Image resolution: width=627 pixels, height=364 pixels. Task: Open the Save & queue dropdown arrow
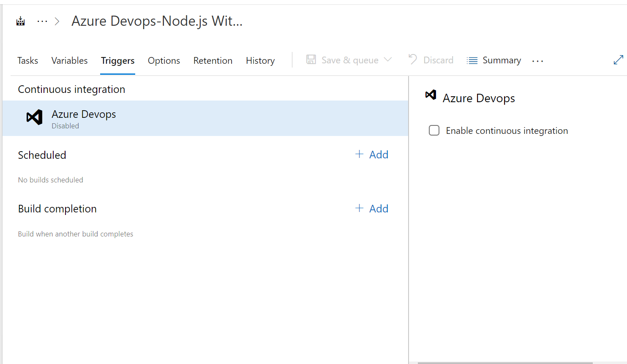(x=388, y=60)
